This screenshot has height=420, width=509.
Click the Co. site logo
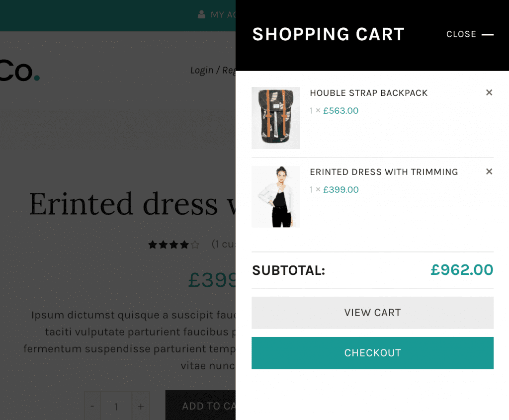point(19,71)
